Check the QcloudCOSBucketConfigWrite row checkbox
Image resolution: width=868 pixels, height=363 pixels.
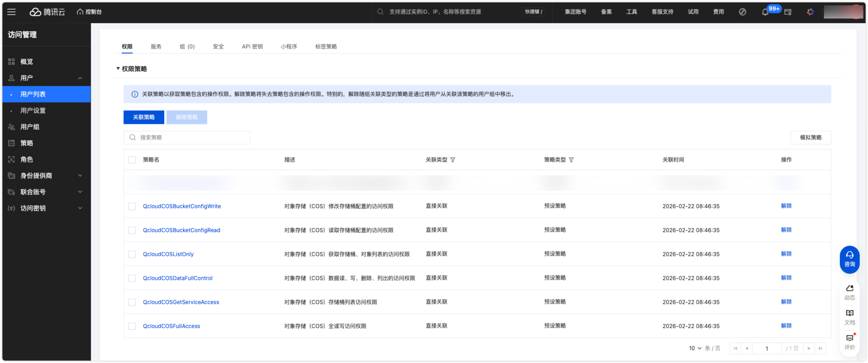tap(132, 206)
